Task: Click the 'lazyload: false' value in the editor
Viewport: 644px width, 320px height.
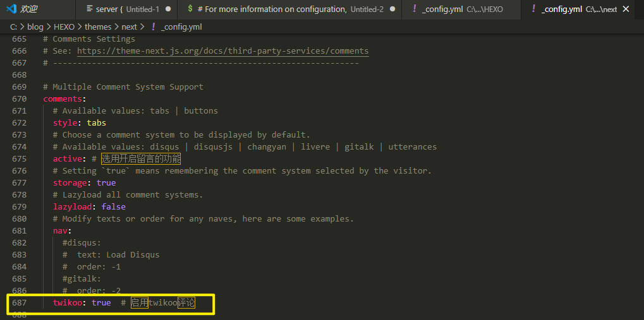Action: tap(113, 207)
